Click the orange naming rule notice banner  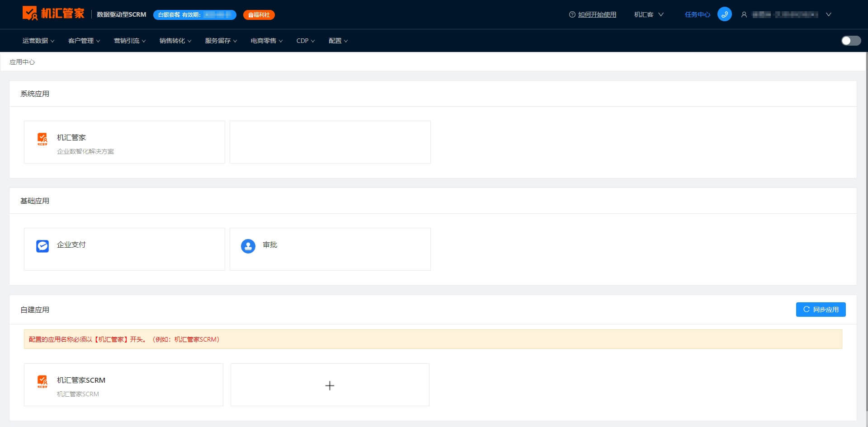[433, 339]
